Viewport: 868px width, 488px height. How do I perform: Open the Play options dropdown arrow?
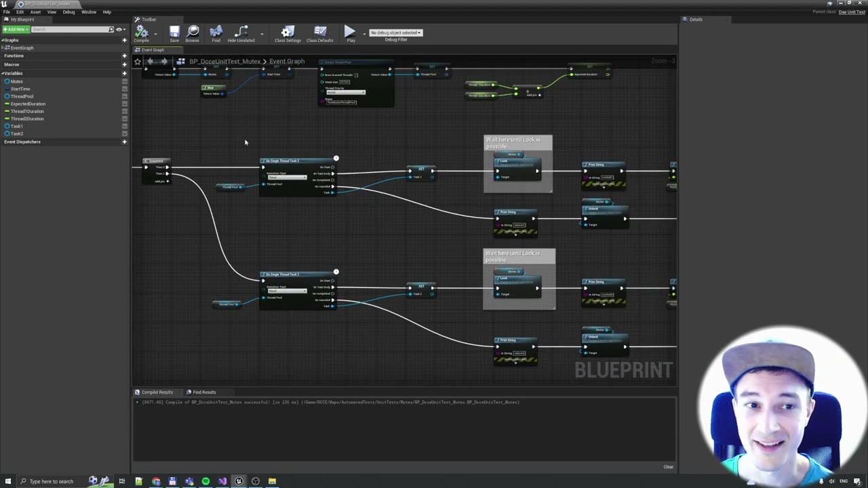pos(363,33)
